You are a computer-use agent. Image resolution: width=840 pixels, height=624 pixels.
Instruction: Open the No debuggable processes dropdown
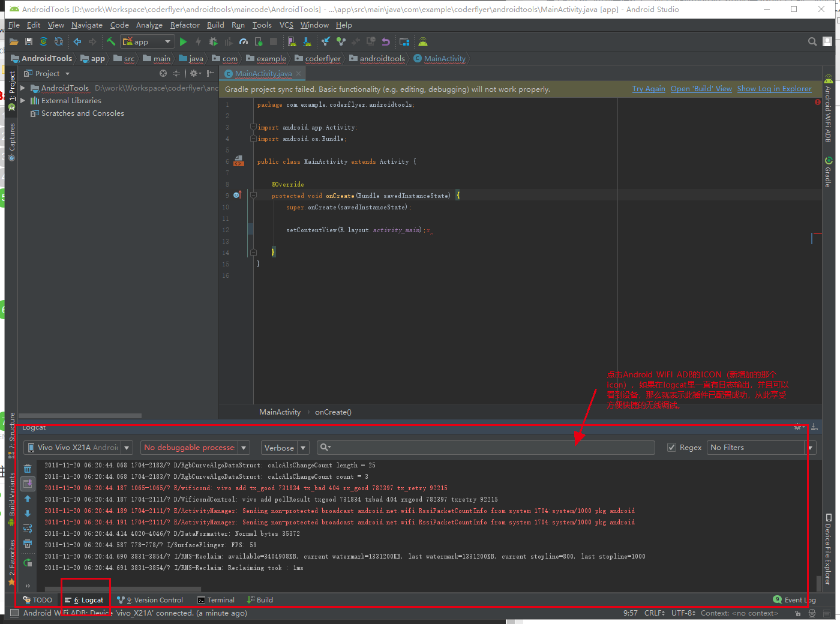195,448
